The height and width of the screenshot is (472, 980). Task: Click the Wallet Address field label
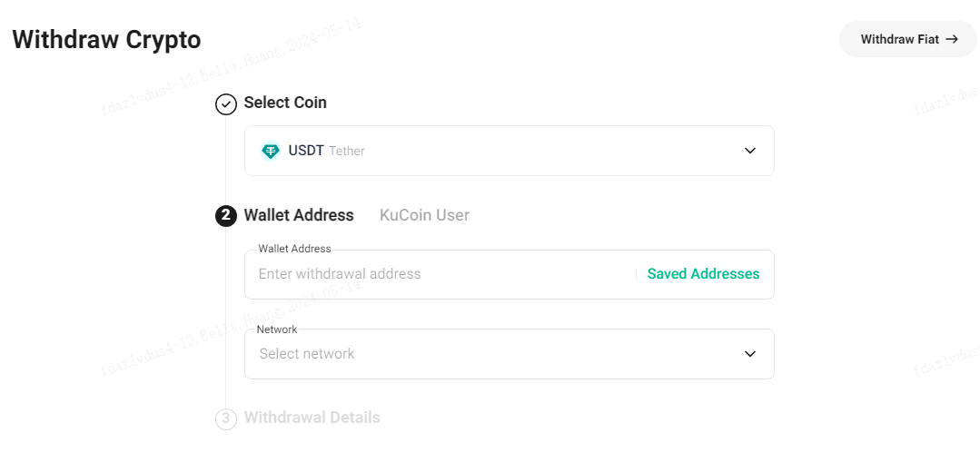pyautogui.click(x=294, y=249)
